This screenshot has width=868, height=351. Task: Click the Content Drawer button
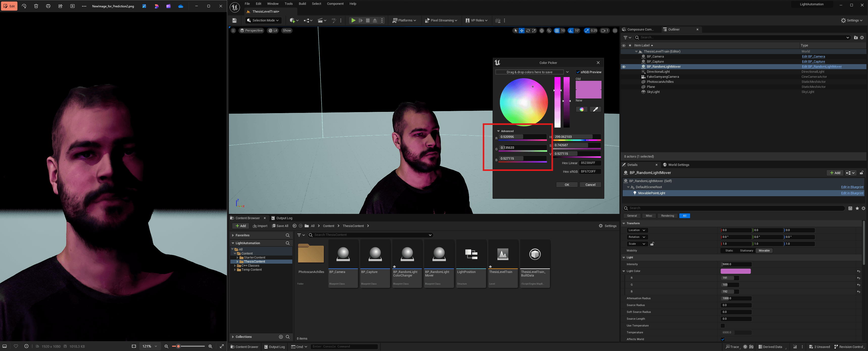click(244, 347)
